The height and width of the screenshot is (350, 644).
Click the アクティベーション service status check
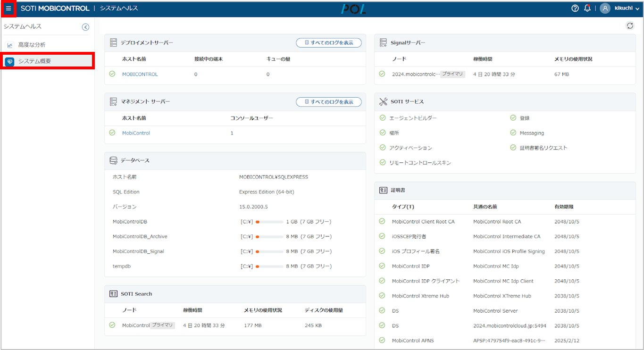(383, 148)
